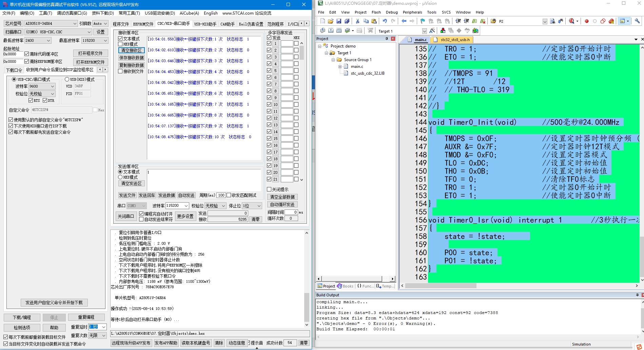Open µVision Configuration wrench icon
644x350 pixels.
point(637,21)
